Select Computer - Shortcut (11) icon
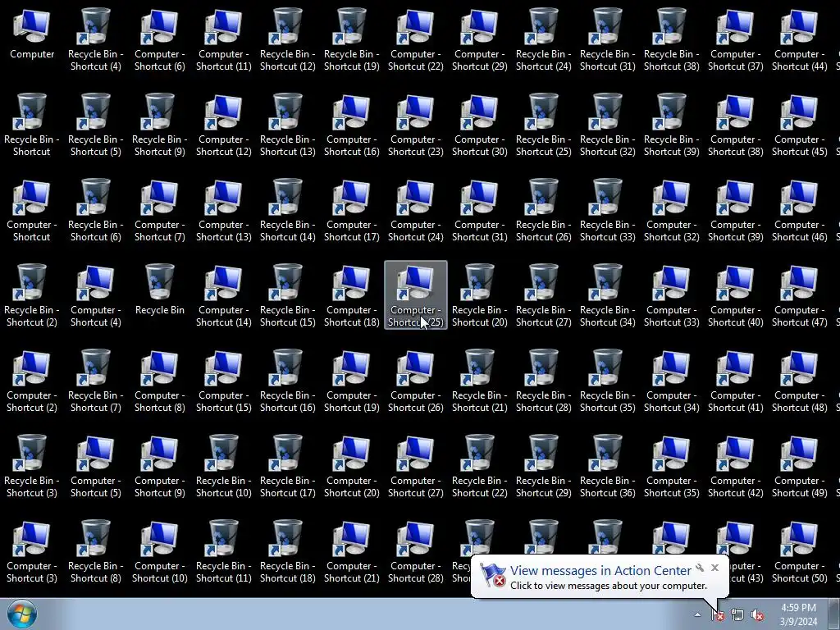 pos(223,39)
